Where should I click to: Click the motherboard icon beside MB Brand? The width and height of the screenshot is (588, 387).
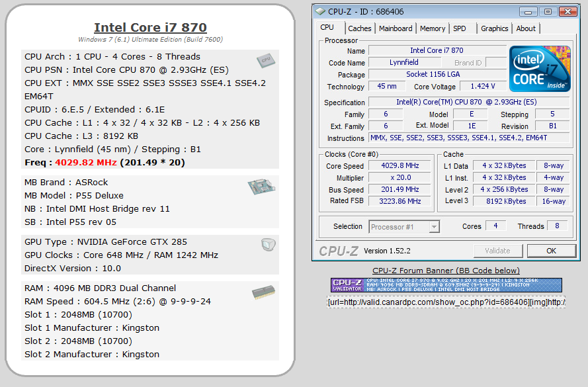(261, 187)
